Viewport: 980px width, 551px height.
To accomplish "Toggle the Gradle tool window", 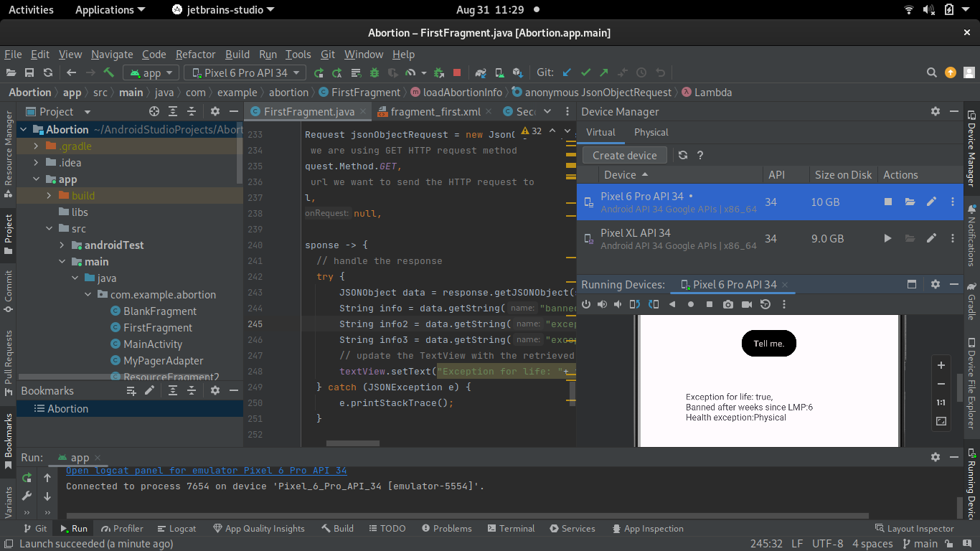I will [971, 301].
